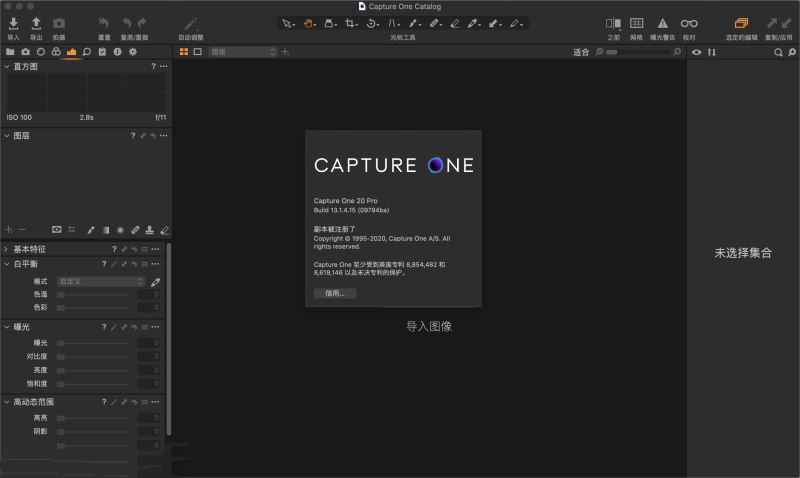Click the Copy/Apply adjustments arrows

779,23
